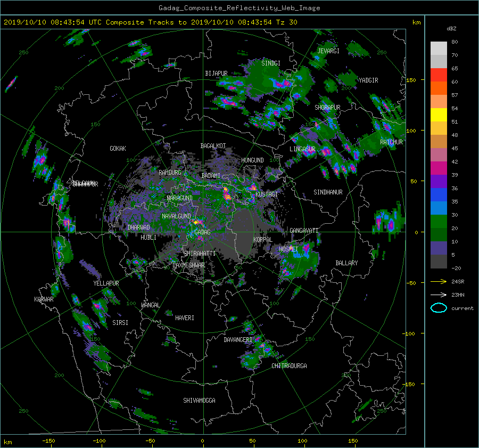Click the Tz 30 threshold text
479x448 pixels.
pyautogui.click(x=286, y=22)
